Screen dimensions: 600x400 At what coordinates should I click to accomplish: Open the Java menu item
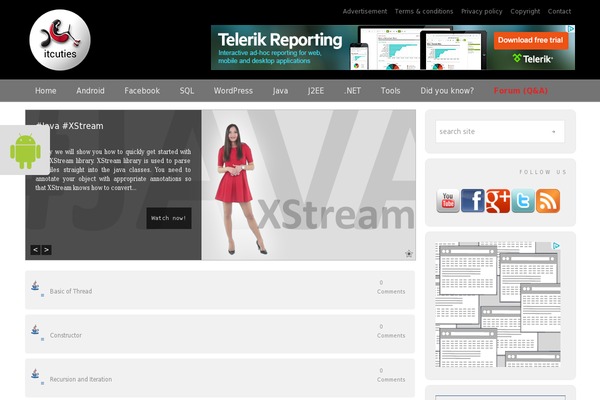[280, 91]
